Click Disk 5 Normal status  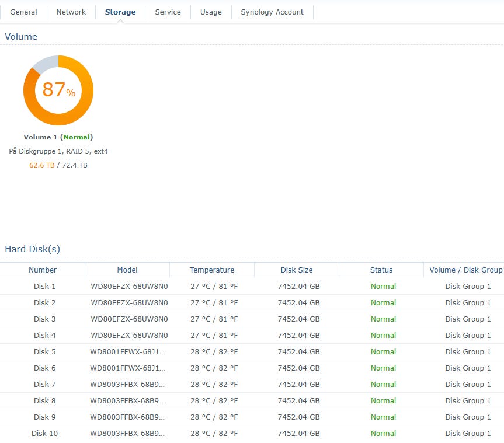(x=383, y=352)
